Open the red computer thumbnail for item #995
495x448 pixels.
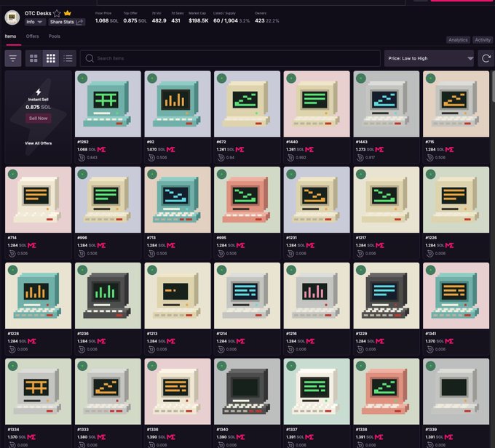coord(247,200)
